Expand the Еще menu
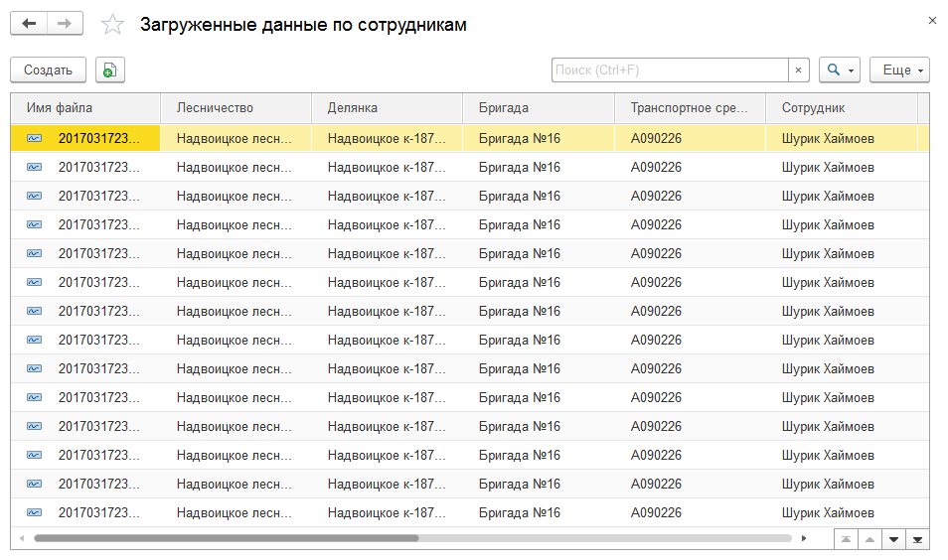This screenshot has width=948, height=560. 899,70
